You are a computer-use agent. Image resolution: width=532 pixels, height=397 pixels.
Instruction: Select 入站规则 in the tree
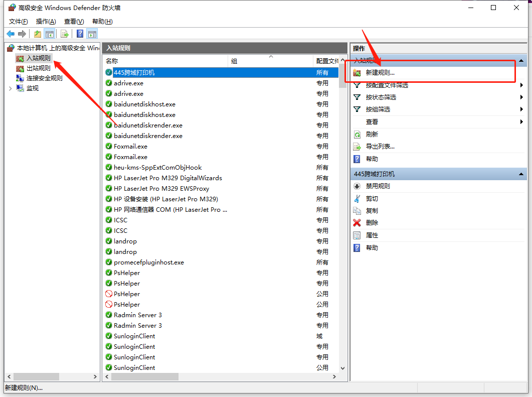point(38,58)
